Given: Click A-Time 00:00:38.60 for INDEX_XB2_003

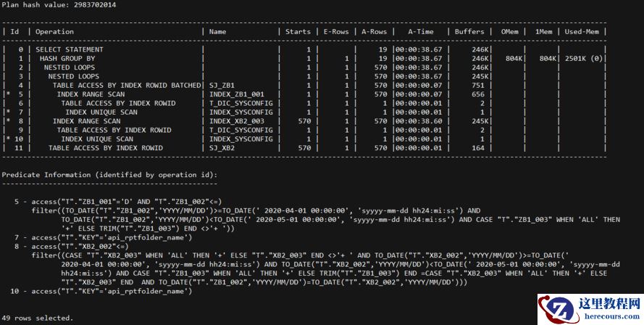Looking at the screenshot, I should [x=419, y=121].
